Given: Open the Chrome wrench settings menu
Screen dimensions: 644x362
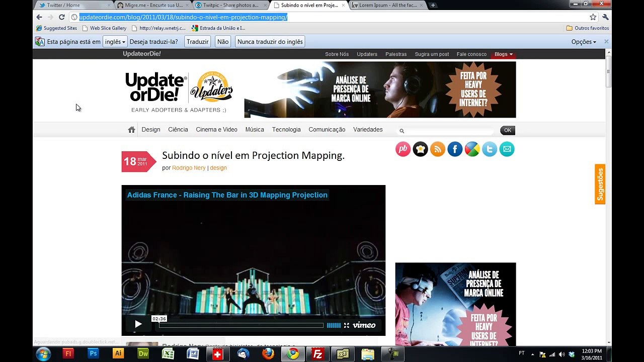Looking at the screenshot, I should 605,17.
